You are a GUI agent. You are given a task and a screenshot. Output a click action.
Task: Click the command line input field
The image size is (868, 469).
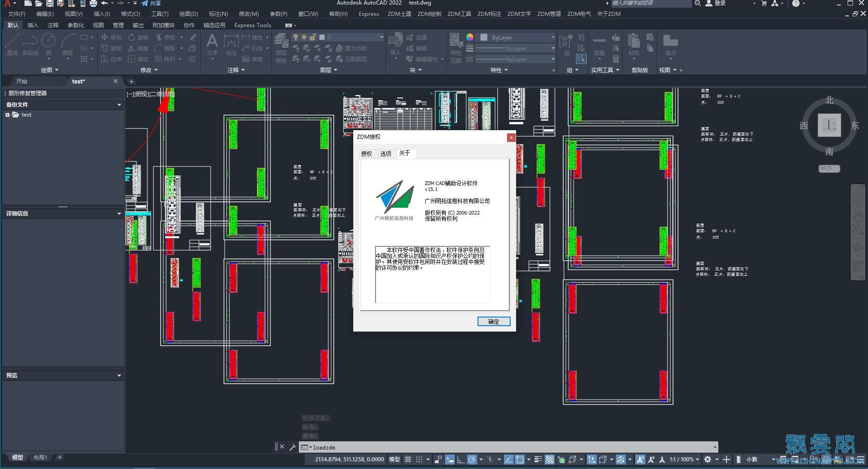508,447
